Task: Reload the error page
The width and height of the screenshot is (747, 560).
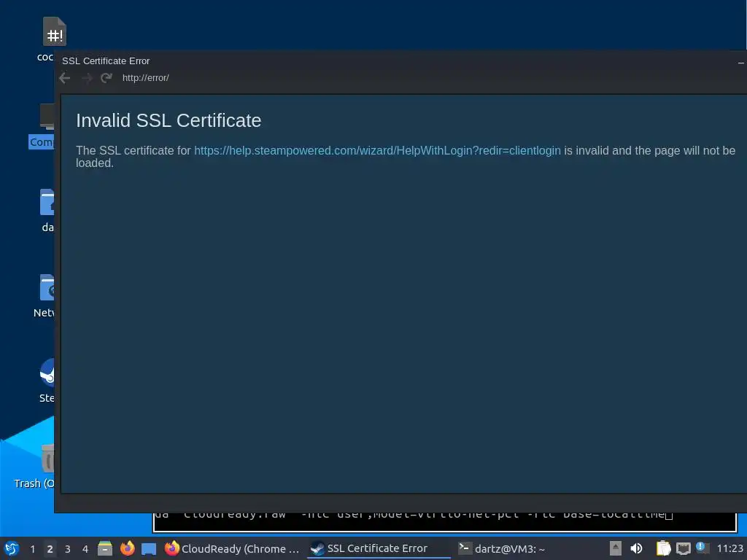Action: (x=107, y=77)
